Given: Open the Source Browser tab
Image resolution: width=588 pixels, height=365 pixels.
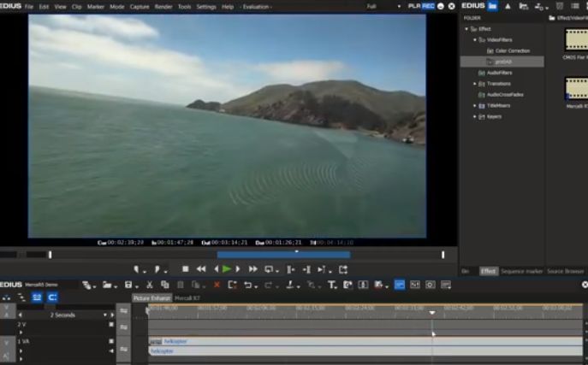Looking at the screenshot, I should coord(566,271).
